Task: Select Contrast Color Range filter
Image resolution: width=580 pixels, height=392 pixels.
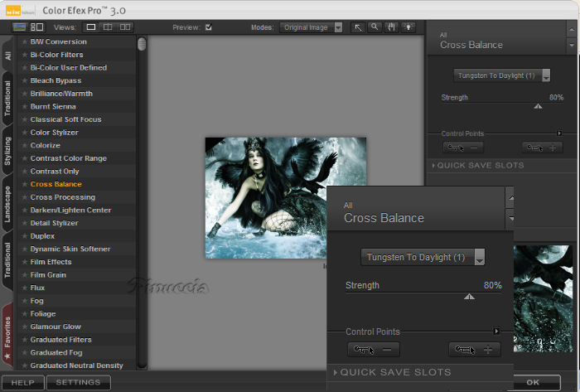Action: [x=69, y=158]
